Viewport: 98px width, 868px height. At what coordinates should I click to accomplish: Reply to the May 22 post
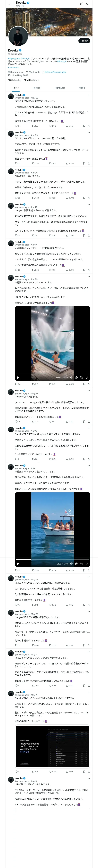(16, 126)
